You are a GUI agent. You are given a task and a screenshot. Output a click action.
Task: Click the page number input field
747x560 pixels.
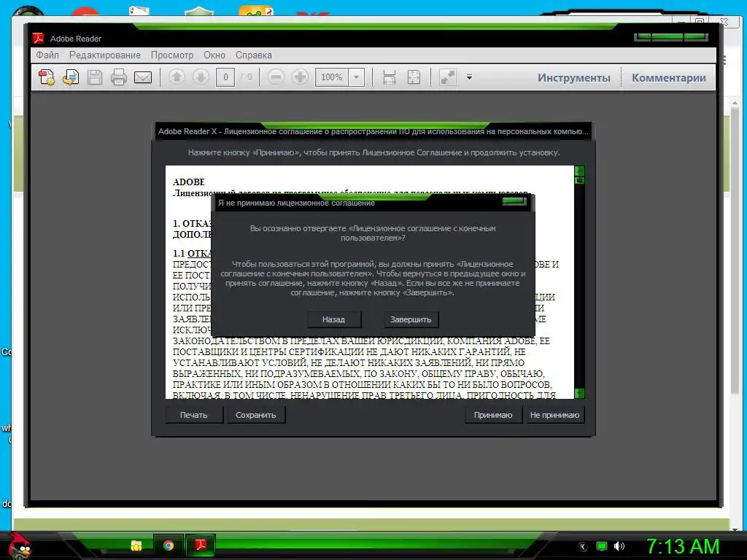(x=225, y=77)
